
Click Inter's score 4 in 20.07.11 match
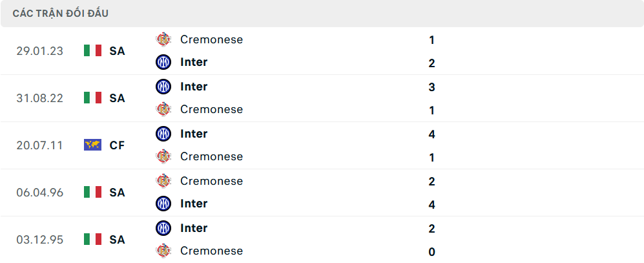(431, 134)
